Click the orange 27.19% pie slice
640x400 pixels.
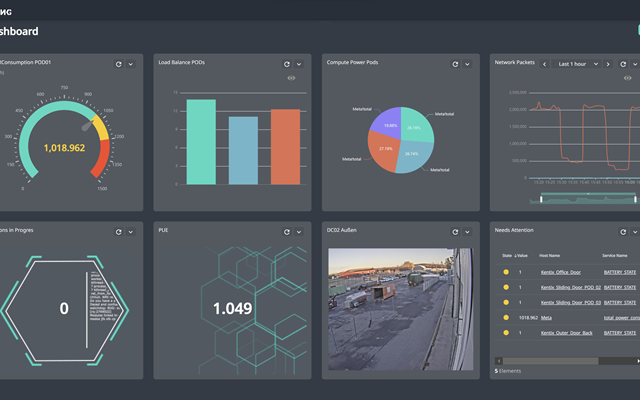pos(382,151)
